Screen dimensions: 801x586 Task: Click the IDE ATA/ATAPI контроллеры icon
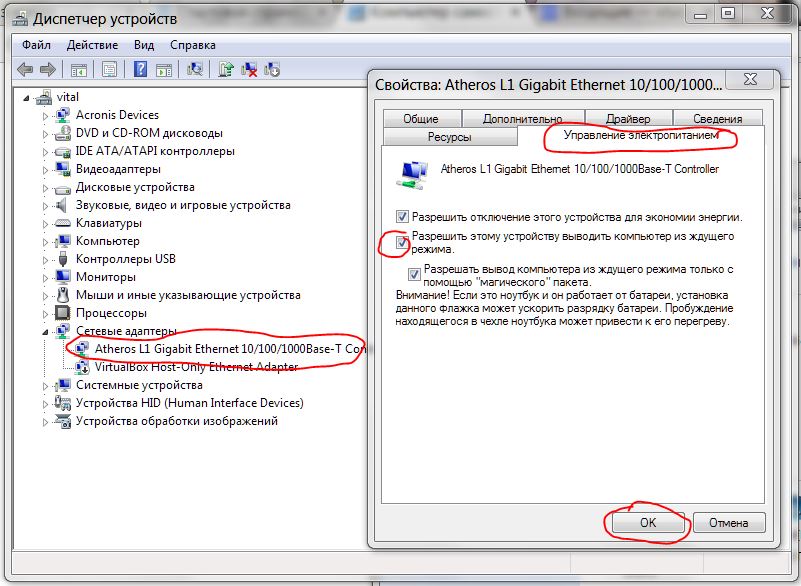click(x=62, y=151)
